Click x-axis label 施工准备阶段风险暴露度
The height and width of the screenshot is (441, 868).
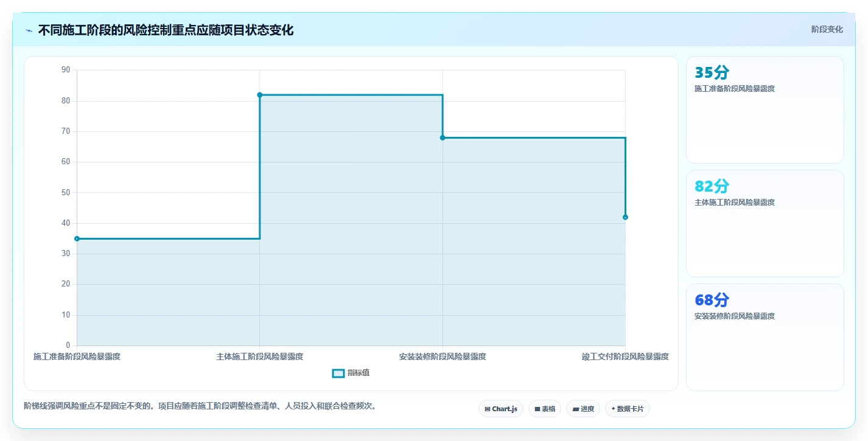[77, 356]
